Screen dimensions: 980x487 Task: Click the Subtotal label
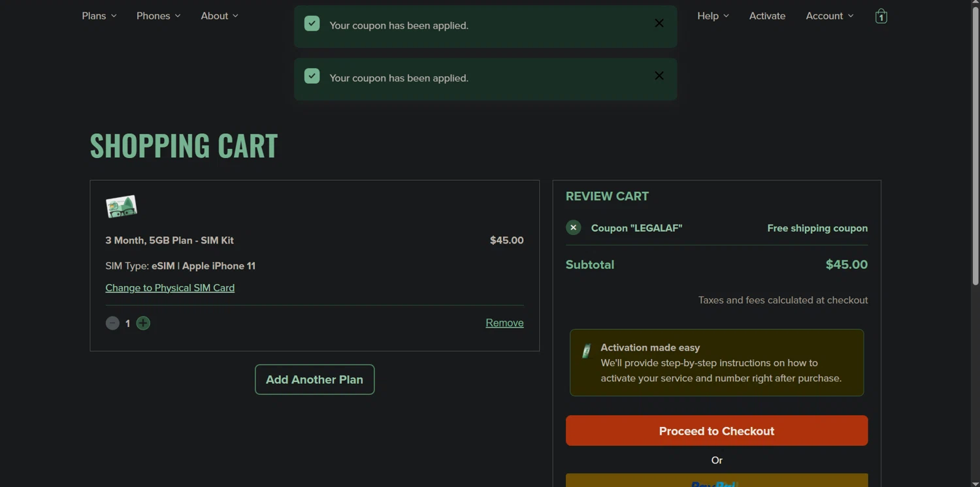[590, 264]
